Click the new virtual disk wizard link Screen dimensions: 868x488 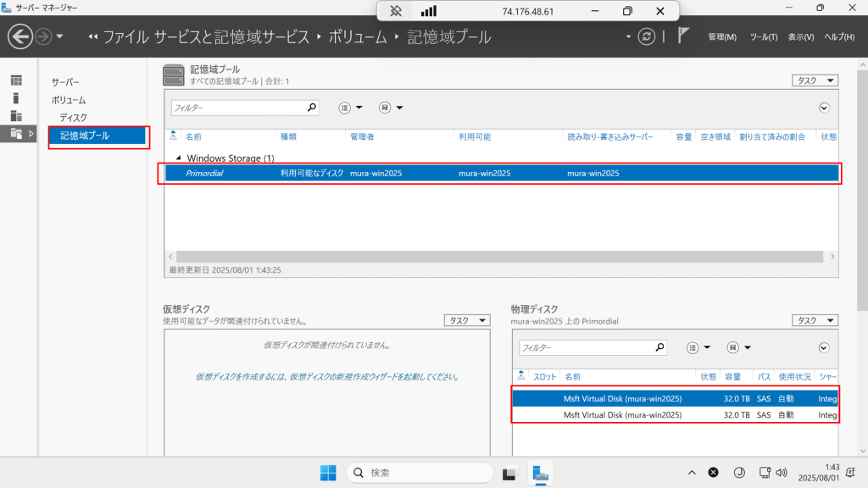pos(327,377)
